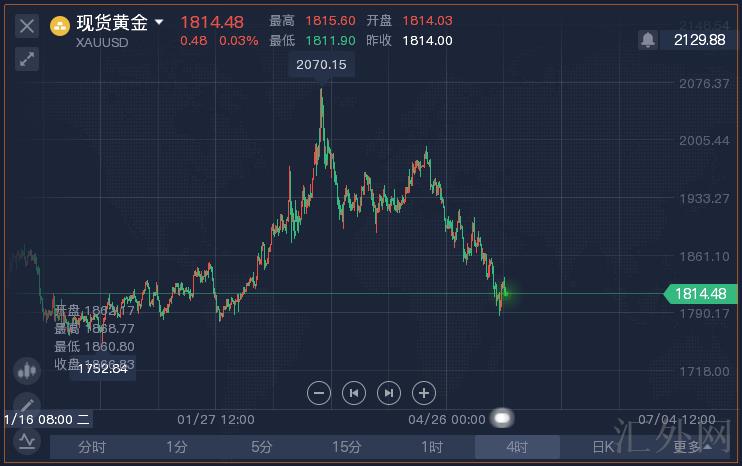Screen dimensions: 742x466
Task: Switch chart to 1时 interval
Action: [x=432, y=447]
